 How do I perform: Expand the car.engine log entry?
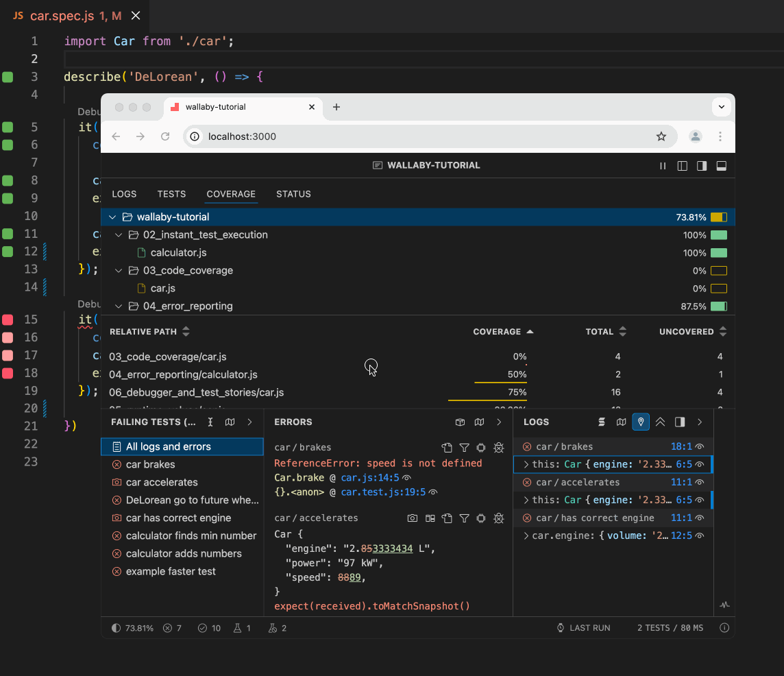(x=526, y=535)
